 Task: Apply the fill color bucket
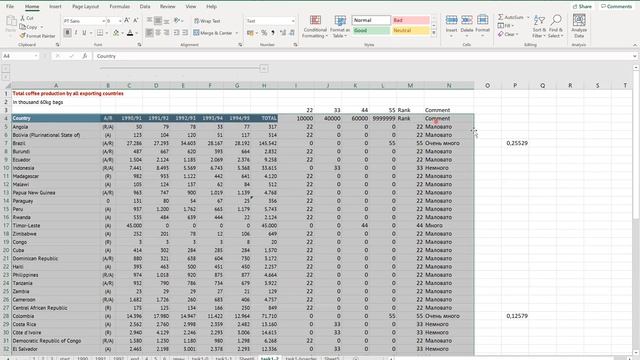(116, 33)
